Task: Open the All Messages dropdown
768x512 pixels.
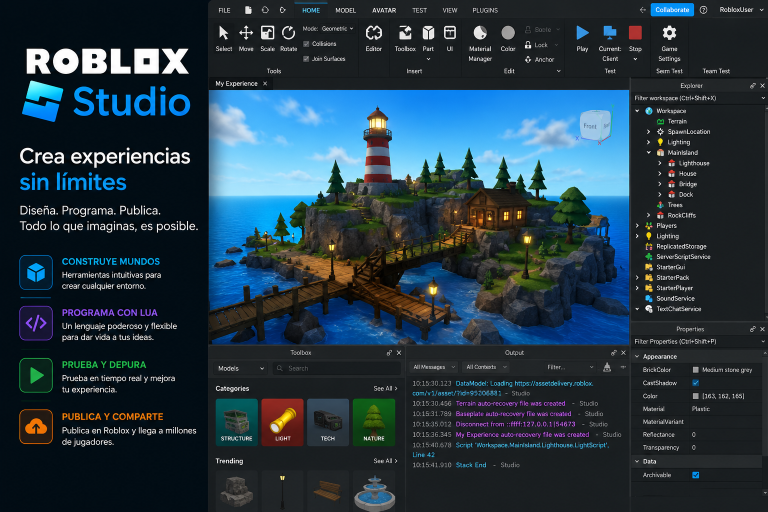Action: pos(434,367)
